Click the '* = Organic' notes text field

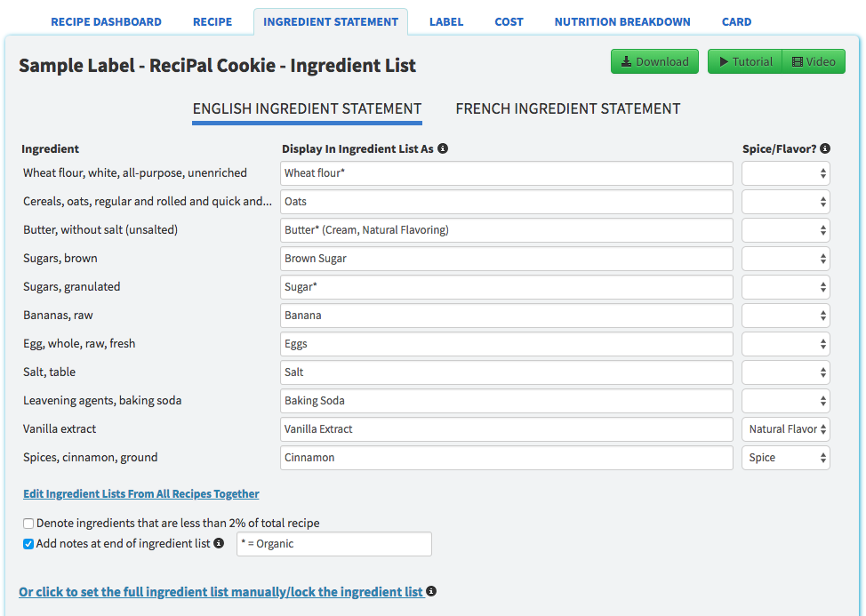tap(333, 544)
